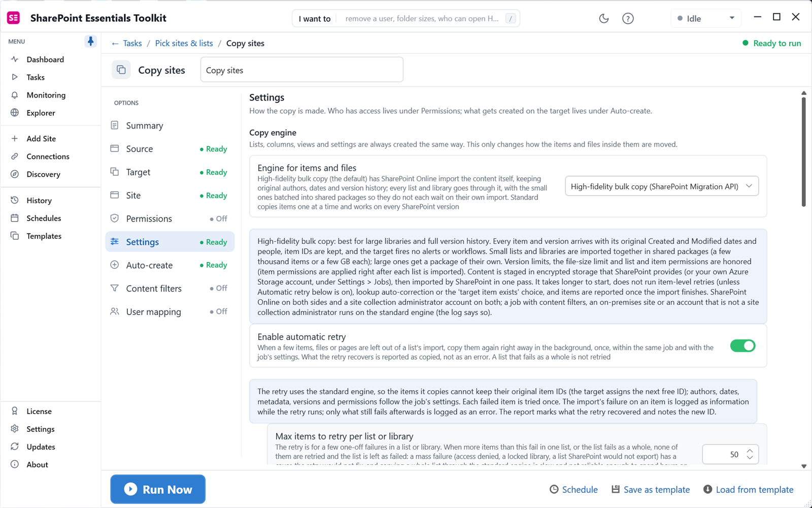The image size is (812, 508).
Task: Select the Source option
Action: coord(170,149)
